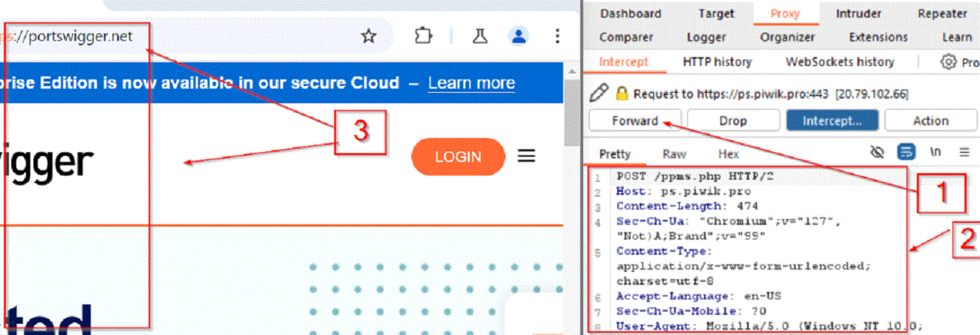Image resolution: width=980 pixels, height=335 pixels.
Task: Open Proxy settings gear icon
Action: [949, 62]
